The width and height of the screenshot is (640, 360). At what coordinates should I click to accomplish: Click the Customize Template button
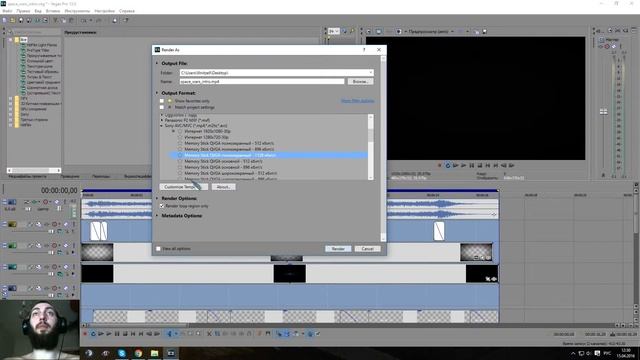pyautogui.click(x=184, y=187)
